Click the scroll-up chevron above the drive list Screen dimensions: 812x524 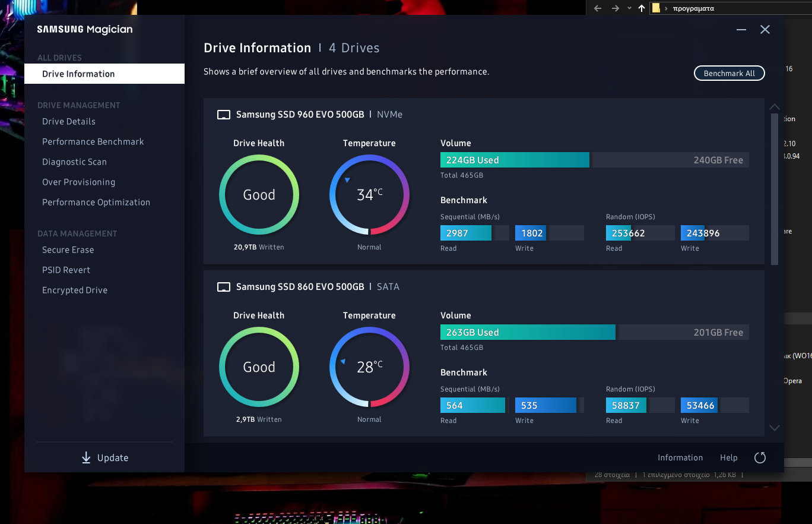pyautogui.click(x=774, y=107)
